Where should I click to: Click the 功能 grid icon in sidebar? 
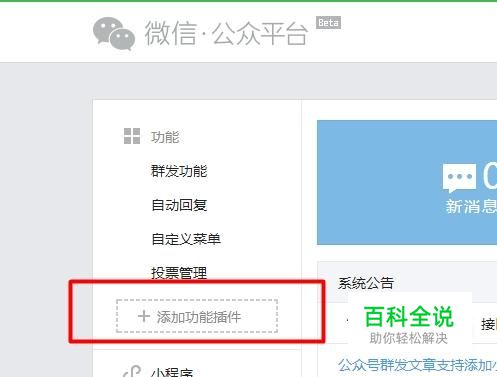tap(132, 136)
